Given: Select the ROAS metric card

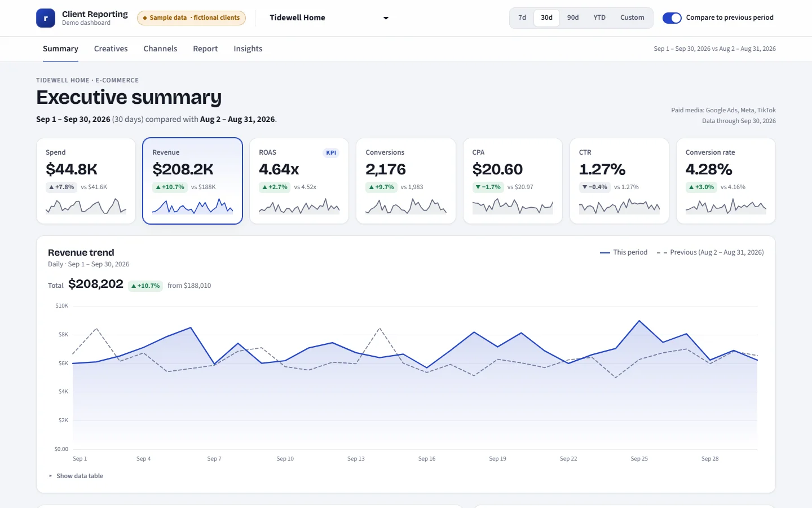Looking at the screenshot, I should (299, 181).
